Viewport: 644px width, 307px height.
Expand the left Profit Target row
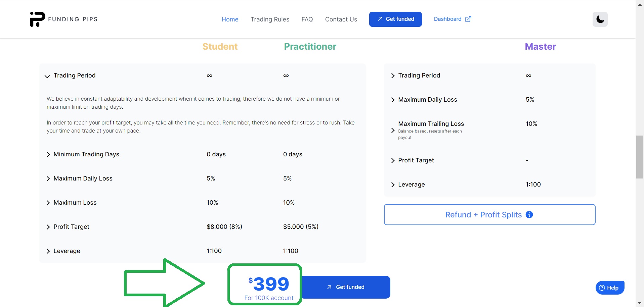tap(48, 227)
